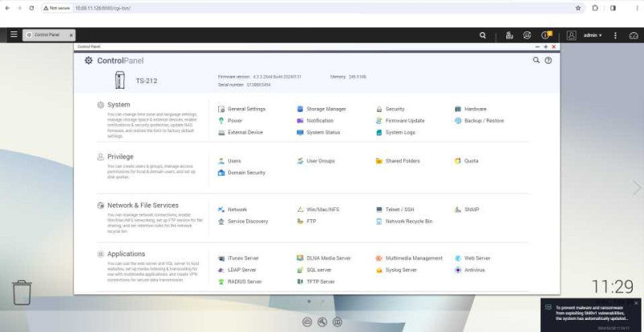The height and width of the screenshot is (332, 644).
Task: Open Hardware settings
Action: coord(471,109)
